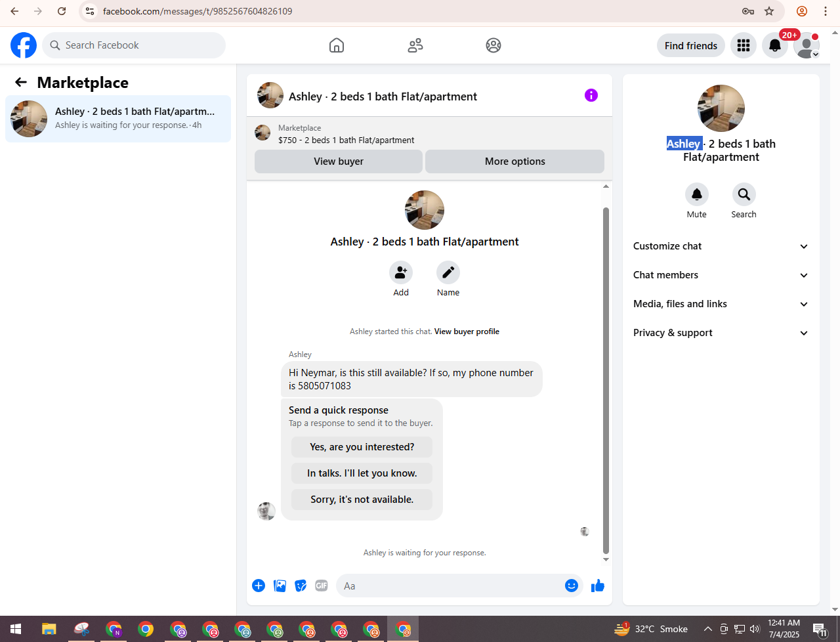Show hidden system tray icons

[708, 629]
